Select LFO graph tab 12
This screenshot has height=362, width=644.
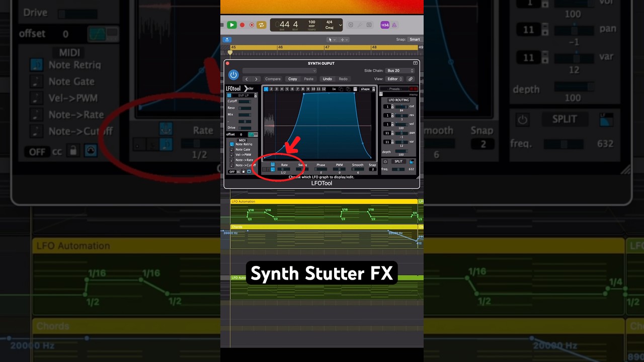pyautogui.click(x=324, y=89)
